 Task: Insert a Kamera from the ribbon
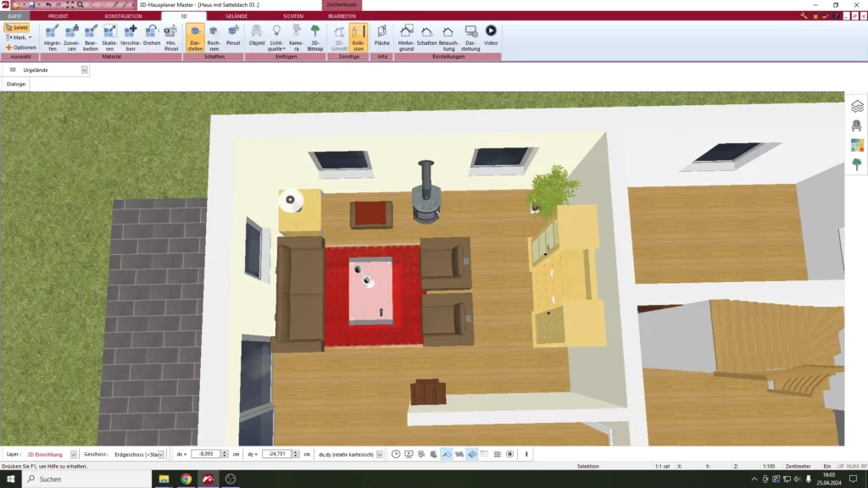point(296,37)
